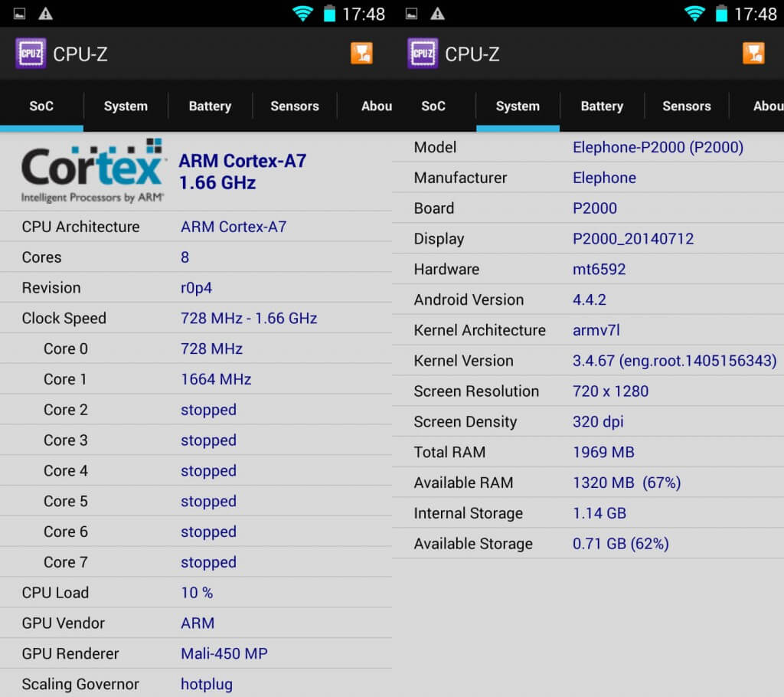Tap Kernel Architecture value armv7l
The width and height of the screenshot is (784, 697).
(x=596, y=330)
